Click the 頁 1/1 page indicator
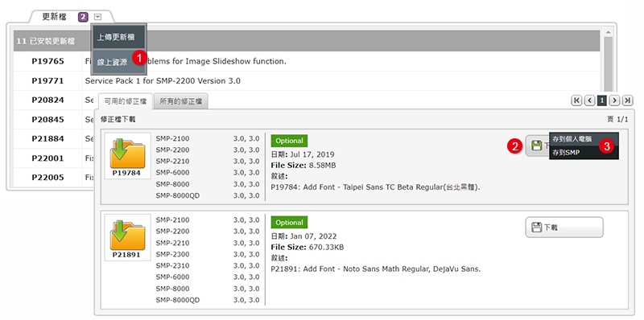 coord(617,119)
